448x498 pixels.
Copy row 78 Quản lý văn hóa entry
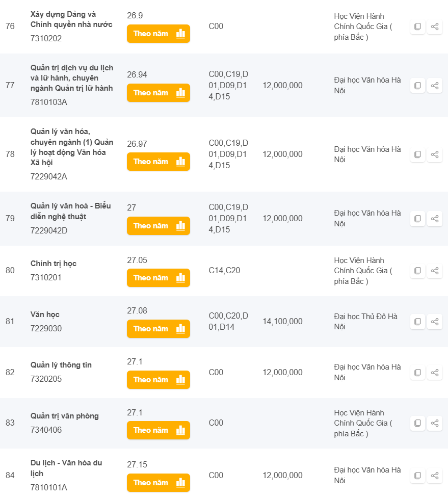[x=417, y=154]
